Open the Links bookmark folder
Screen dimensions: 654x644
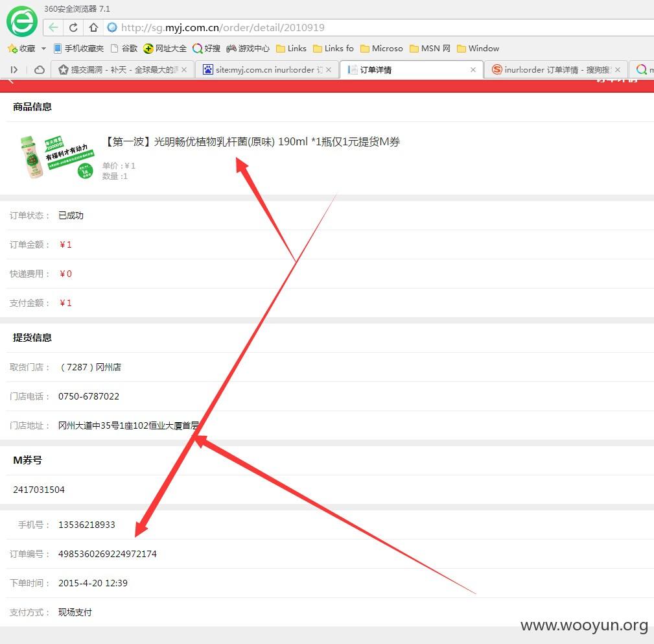pyautogui.click(x=291, y=49)
